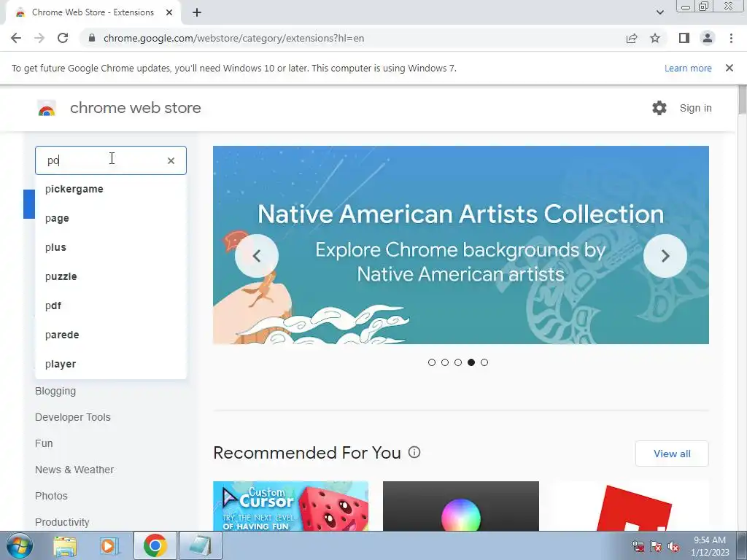Close the Chrome Web Store tab
This screenshot has height=560, width=747.
[x=169, y=12]
